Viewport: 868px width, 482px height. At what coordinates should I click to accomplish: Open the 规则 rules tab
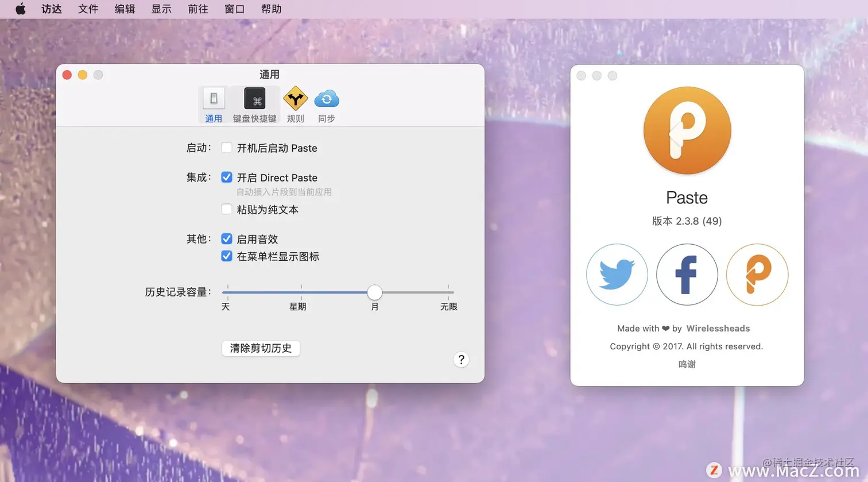click(295, 105)
